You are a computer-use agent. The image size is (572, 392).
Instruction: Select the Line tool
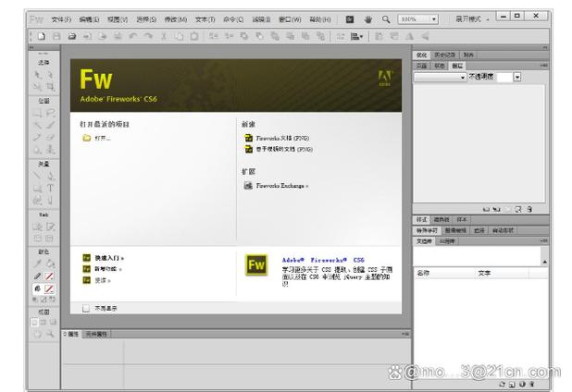[x=38, y=177]
